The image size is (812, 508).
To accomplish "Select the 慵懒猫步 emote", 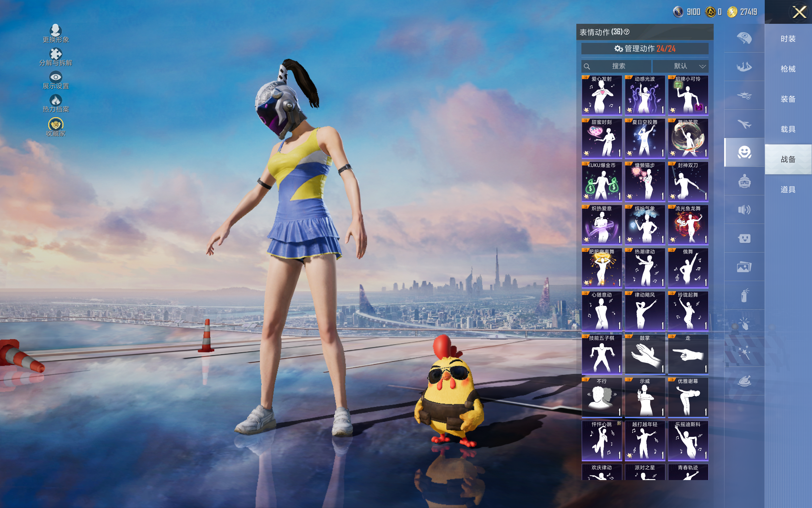I will (x=645, y=181).
